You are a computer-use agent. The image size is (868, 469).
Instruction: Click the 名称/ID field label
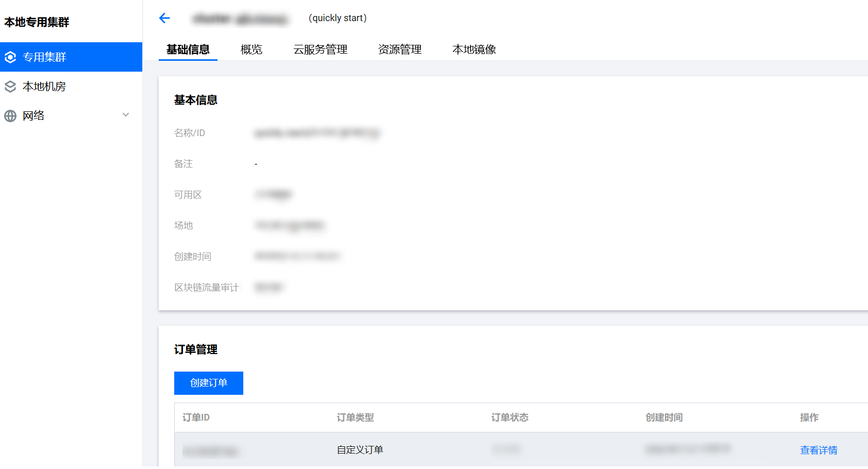(x=190, y=133)
